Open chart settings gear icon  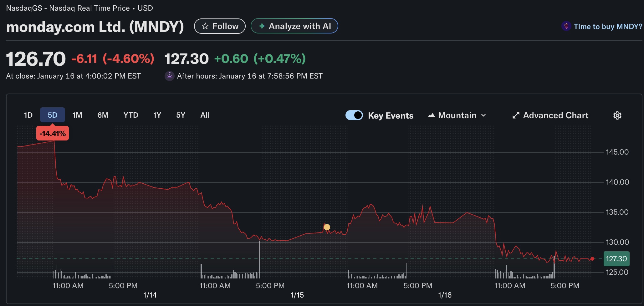click(617, 115)
